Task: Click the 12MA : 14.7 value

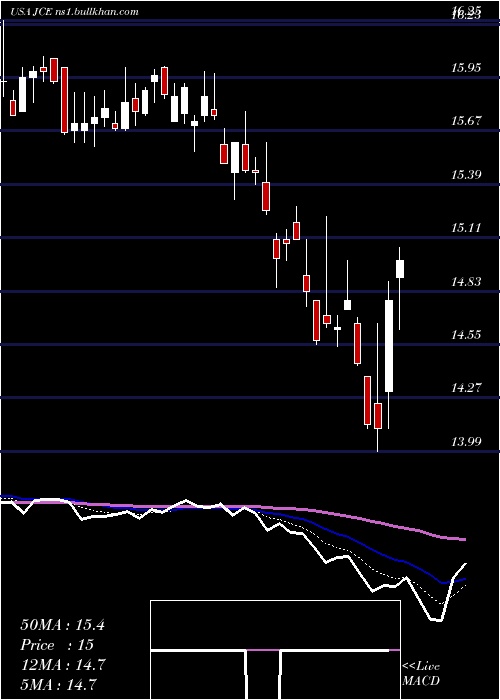Action: click(62, 665)
